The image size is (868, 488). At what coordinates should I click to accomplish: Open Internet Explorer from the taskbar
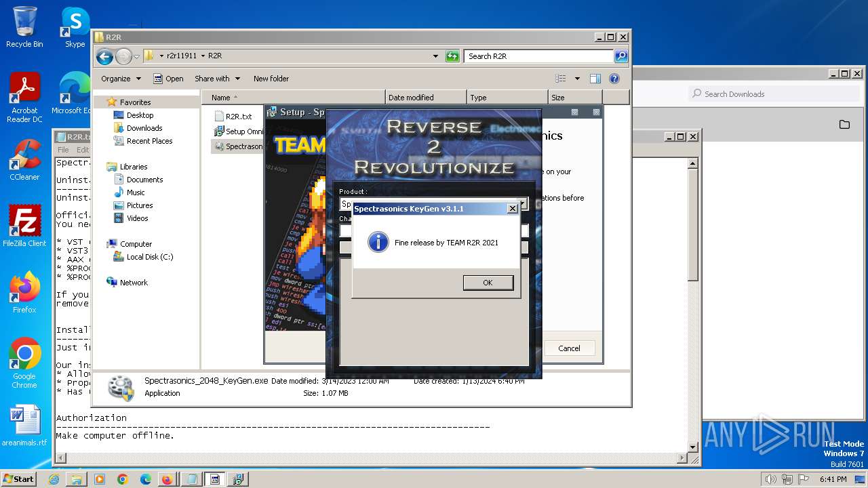(x=54, y=479)
